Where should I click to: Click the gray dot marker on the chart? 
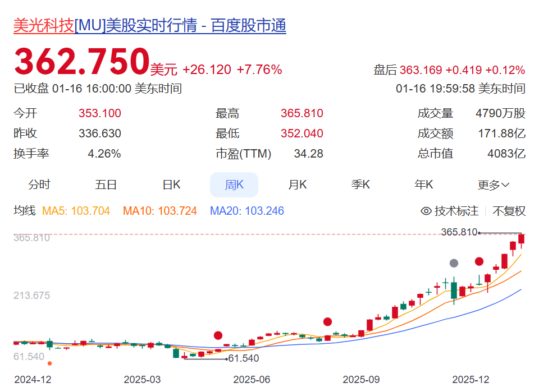click(x=453, y=262)
